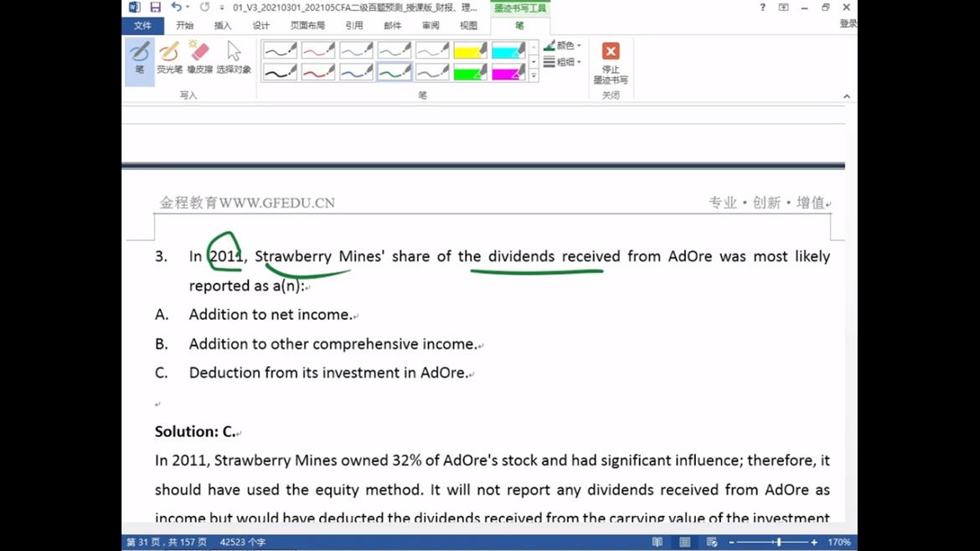Click the Save icon in quick access toolbar

click(x=155, y=8)
